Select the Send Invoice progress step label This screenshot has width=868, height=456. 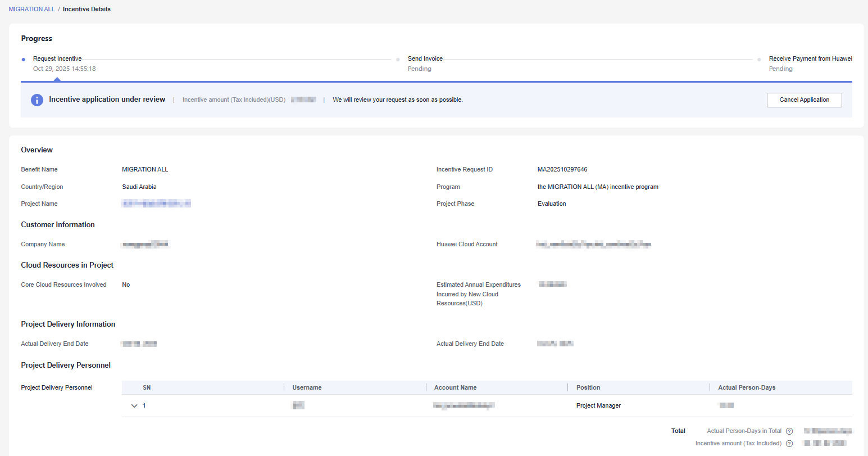tap(425, 58)
